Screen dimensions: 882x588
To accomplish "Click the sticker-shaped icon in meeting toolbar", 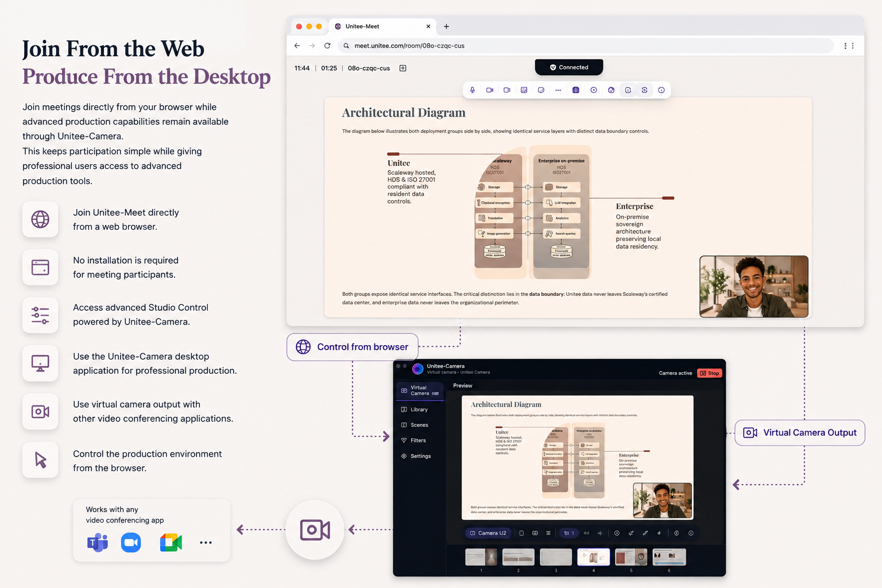I will click(541, 90).
